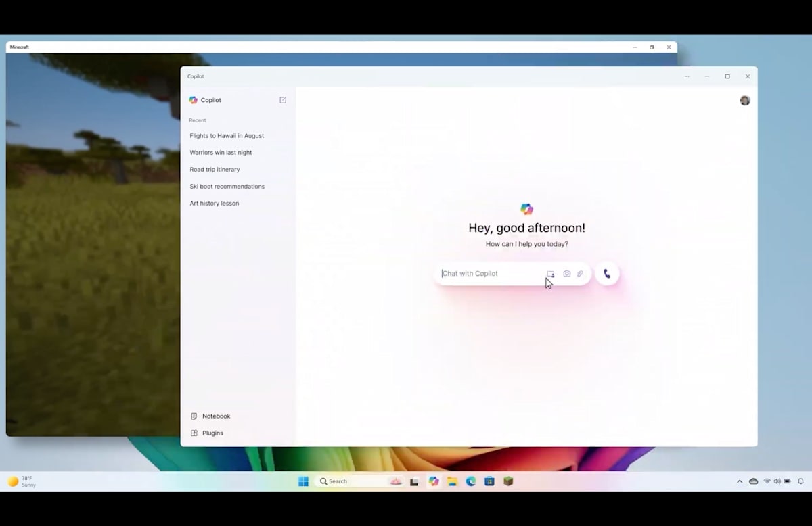Open Copilot from the taskbar

pos(434,481)
